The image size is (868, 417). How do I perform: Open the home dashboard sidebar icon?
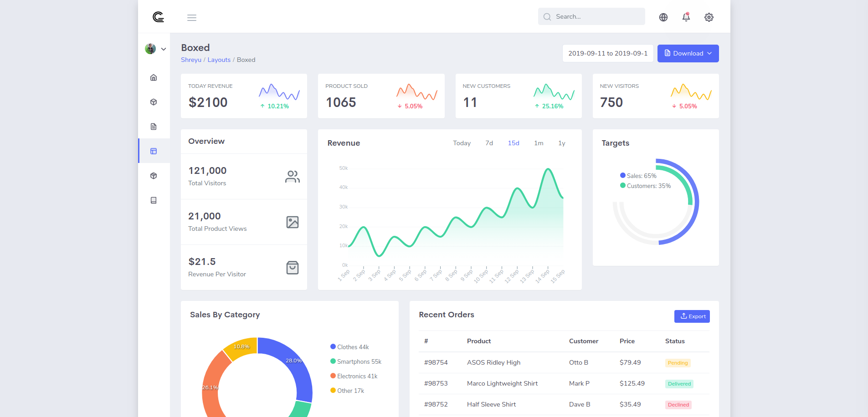click(x=154, y=77)
